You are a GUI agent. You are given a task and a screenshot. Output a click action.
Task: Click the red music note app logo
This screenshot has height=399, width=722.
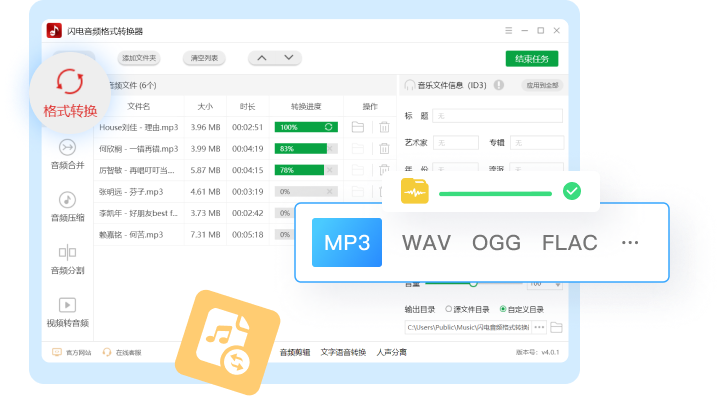pyautogui.click(x=54, y=31)
